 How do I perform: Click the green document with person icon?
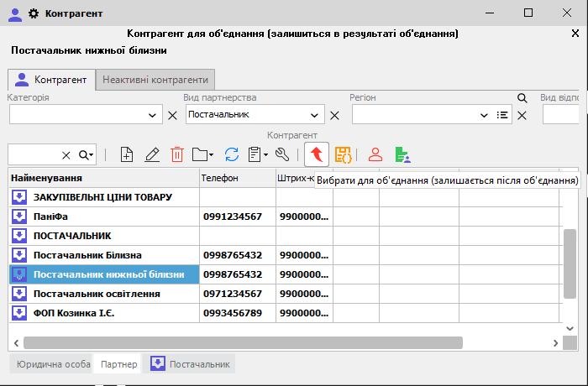click(x=402, y=154)
